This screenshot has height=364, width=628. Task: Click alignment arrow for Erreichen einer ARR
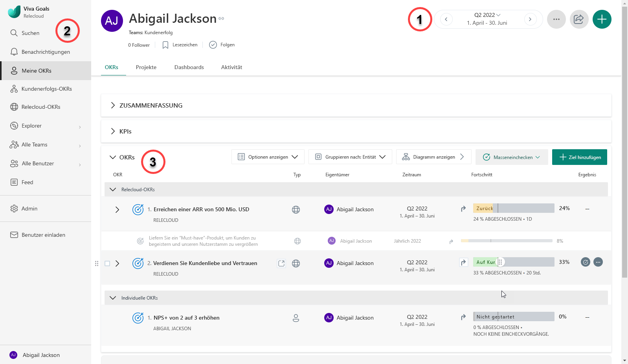[x=463, y=209]
